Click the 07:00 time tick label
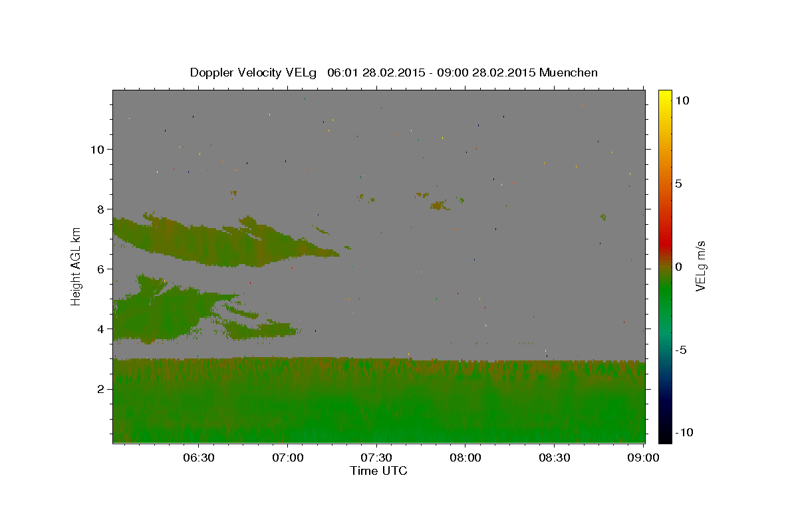This screenshot has height=532, width=798. (x=287, y=458)
